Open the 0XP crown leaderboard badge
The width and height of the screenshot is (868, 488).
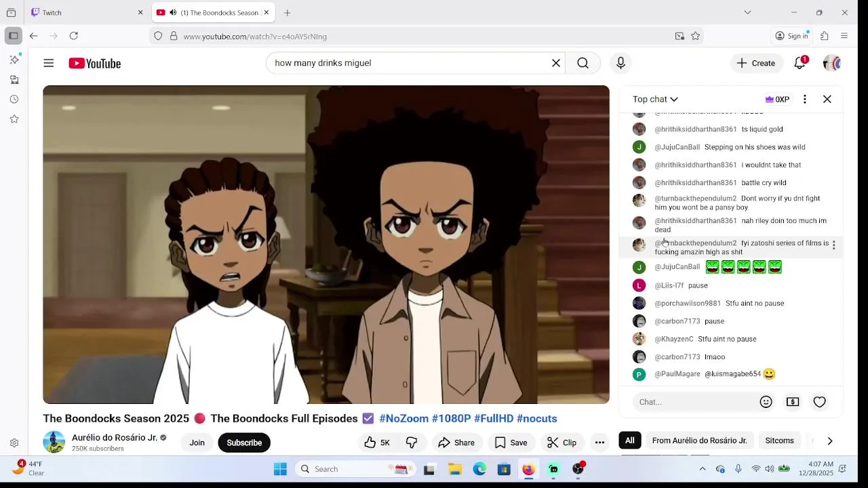[x=777, y=99]
